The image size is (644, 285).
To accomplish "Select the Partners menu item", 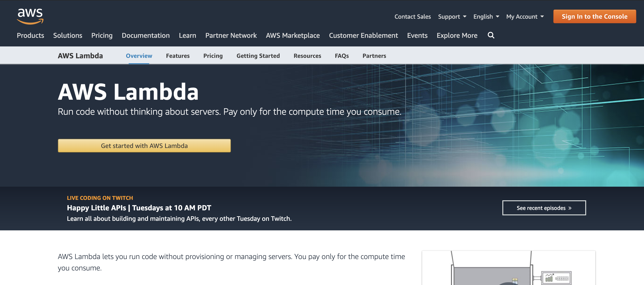I will coord(374,55).
